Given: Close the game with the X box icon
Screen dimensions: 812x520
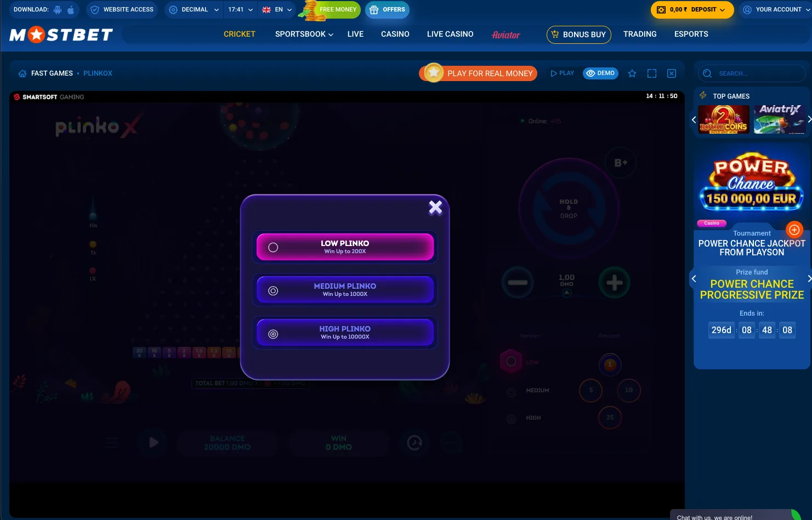Looking at the screenshot, I should tap(672, 73).
